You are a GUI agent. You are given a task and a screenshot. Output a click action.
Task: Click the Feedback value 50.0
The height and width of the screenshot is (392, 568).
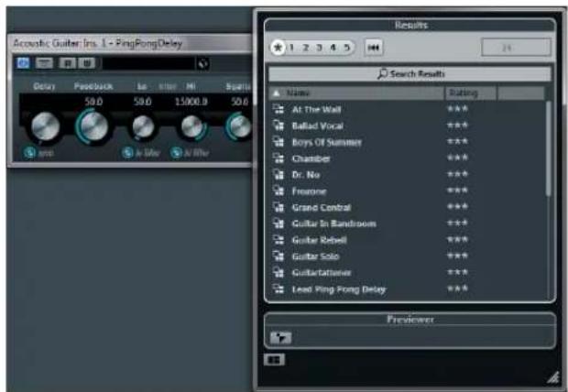click(93, 102)
